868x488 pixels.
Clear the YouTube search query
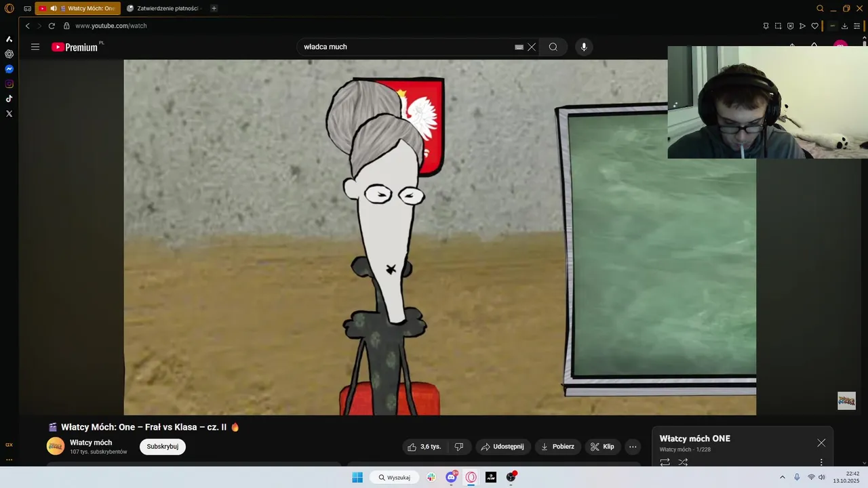pos(532,47)
